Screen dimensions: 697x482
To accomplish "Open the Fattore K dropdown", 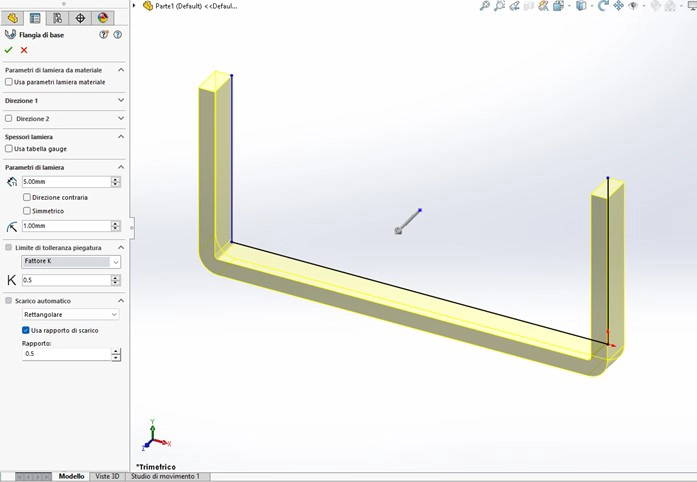I will [x=70, y=261].
